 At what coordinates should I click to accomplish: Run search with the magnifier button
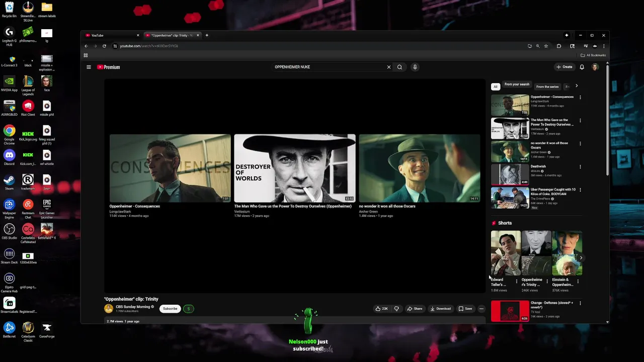pyautogui.click(x=399, y=67)
